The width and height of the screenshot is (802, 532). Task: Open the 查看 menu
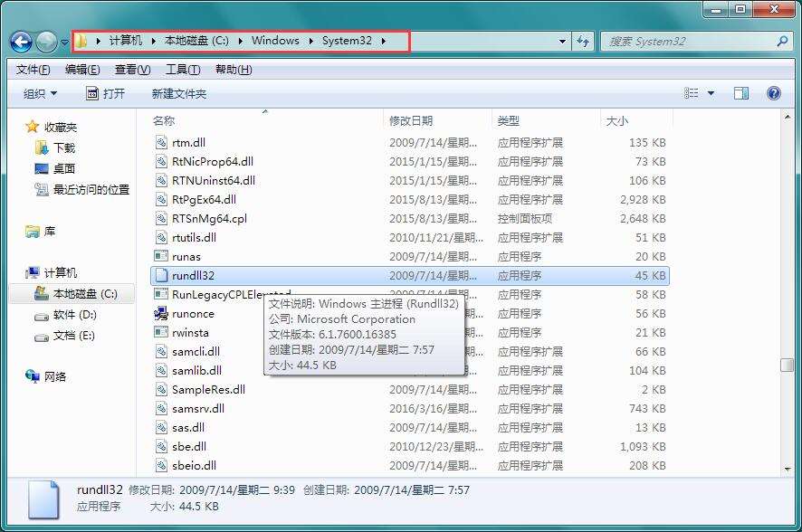pos(130,69)
